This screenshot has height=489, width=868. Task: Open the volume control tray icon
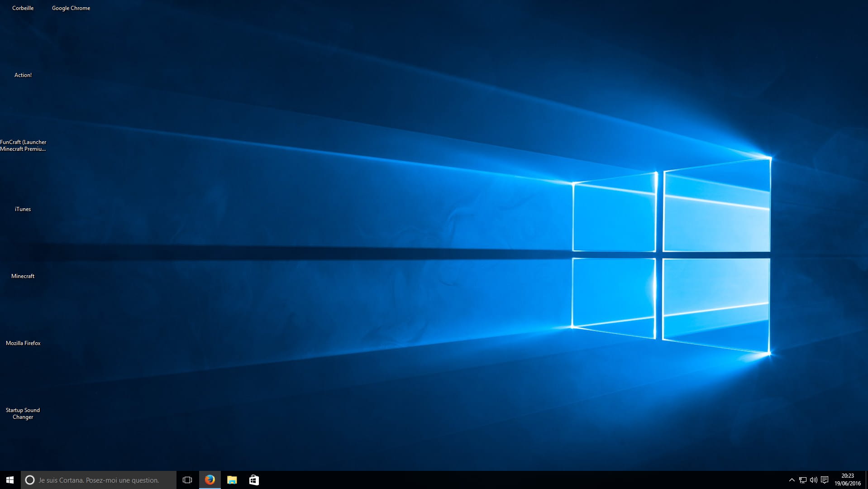point(813,480)
